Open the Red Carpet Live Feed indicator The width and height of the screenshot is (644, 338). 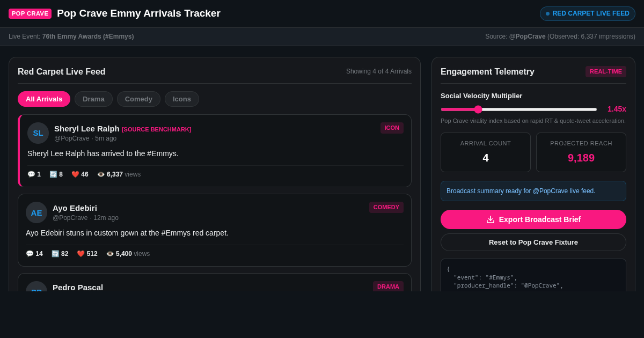click(x=588, y=13)
